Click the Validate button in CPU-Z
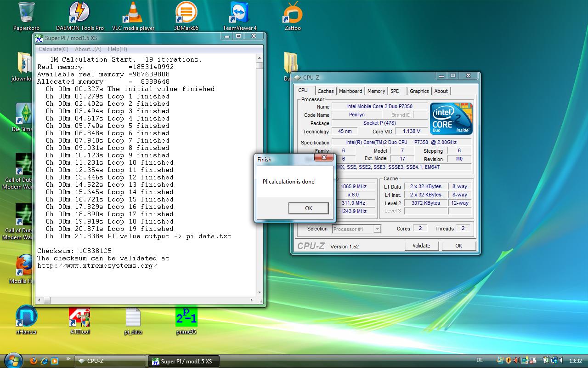 tap(421, 246)
